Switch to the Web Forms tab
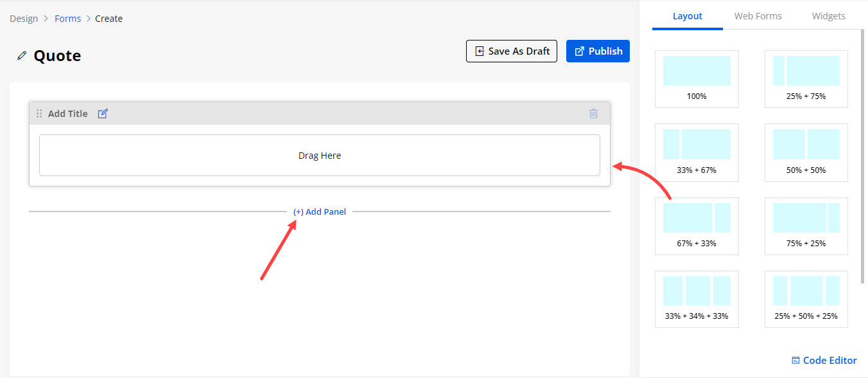868x378 pixels. tap(758, 16)
